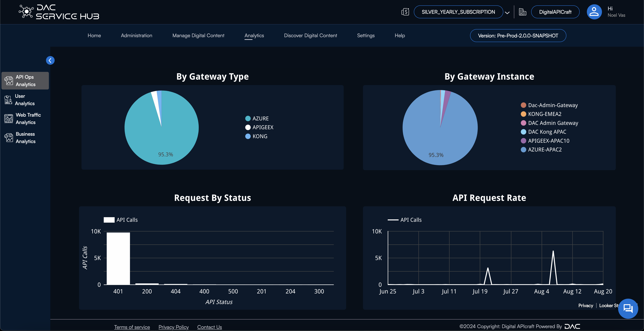Click the User Analytics sidebar icon
Viewport: 644px width, 331px height.
[x=8, y=100]
